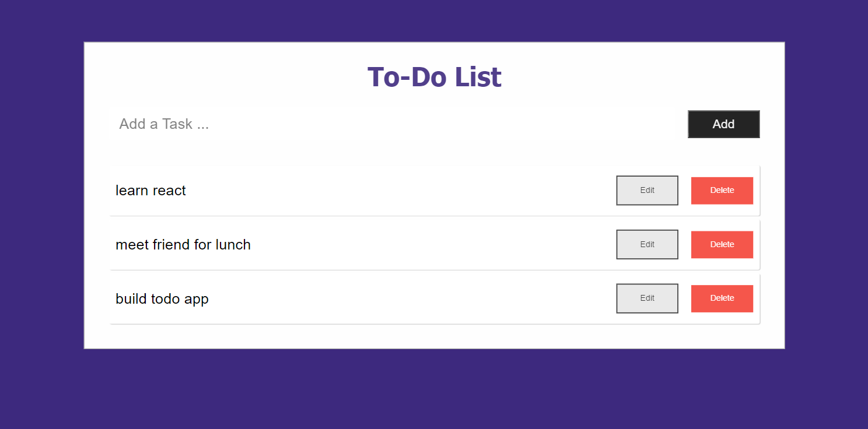
Task: Delete the "build todo app" task
Action: [722, 298]
